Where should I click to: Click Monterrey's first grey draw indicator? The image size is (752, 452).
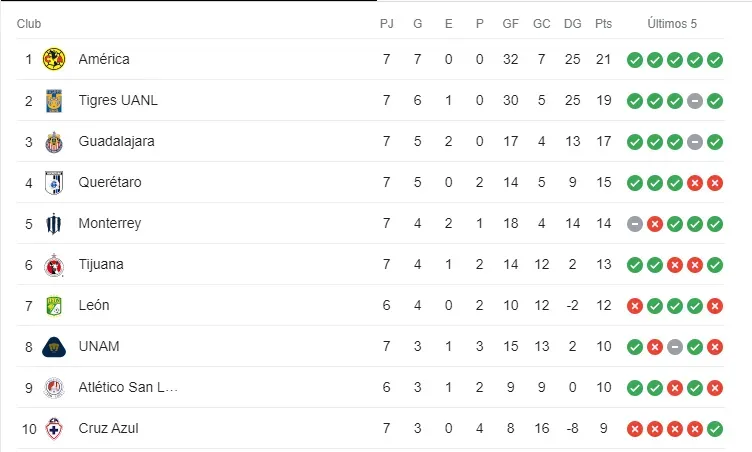634,224
